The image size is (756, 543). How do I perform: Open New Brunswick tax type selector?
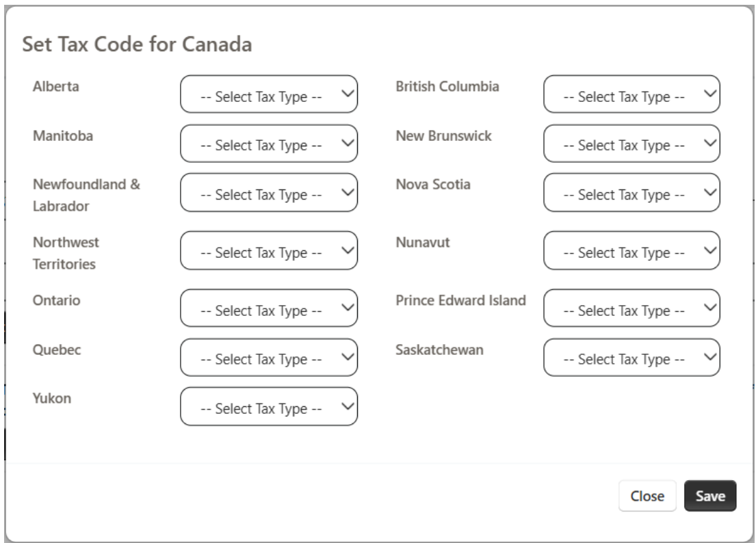(631, 144)
